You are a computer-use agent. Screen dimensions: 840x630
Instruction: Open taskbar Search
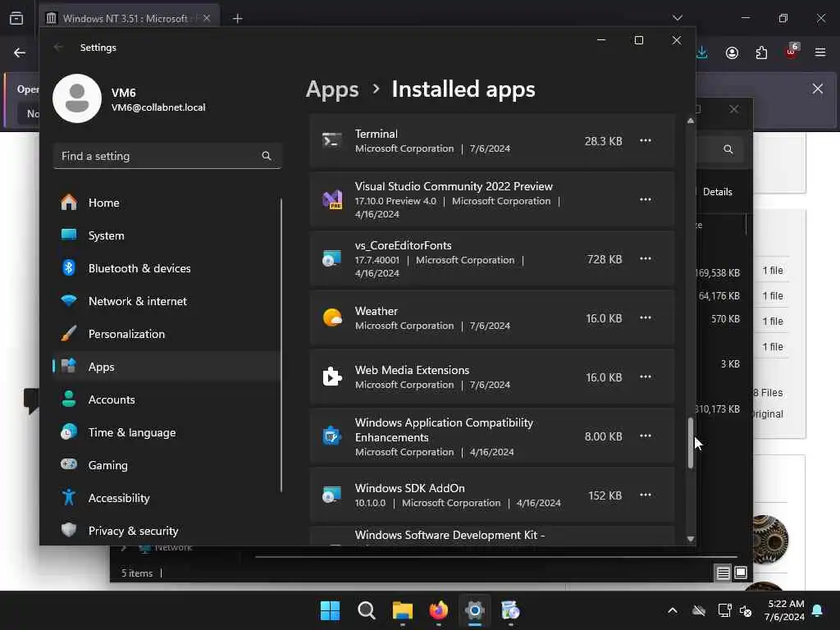[x=367, y=610]
